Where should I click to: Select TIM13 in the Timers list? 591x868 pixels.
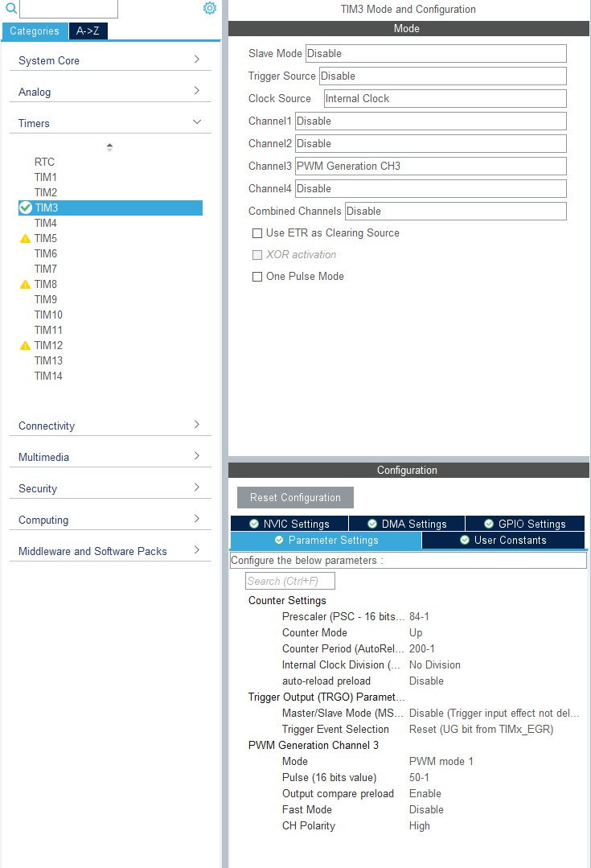click(48, 360)
